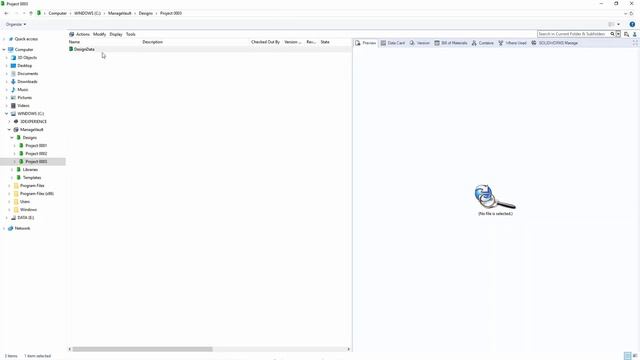Collapse the WINDOWS (C:) tree node

pos(7,113)
